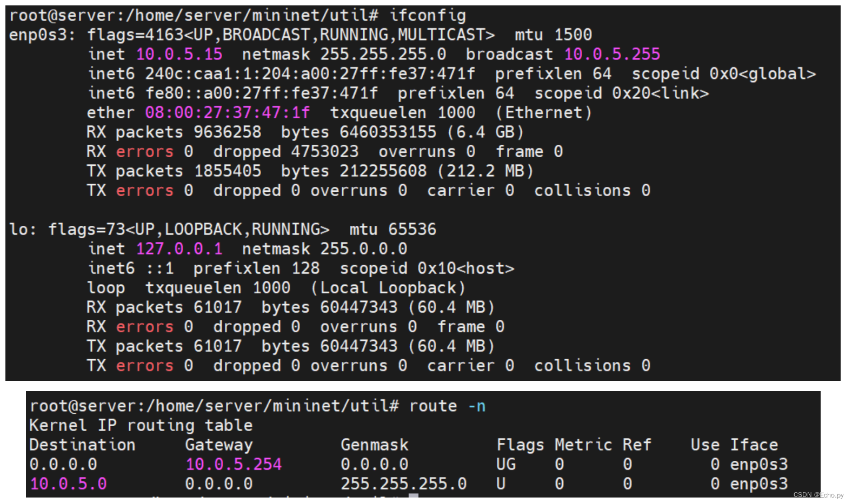Click the link-local address fe80::a00:27ff:fe37:471f
This screenshot has width=852, height=504.
pos(262,93)
